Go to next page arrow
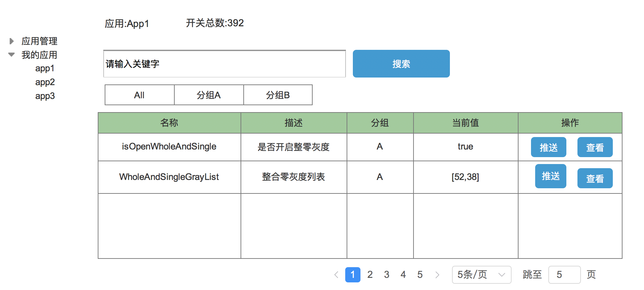The image size is (644, 290). (437, 275)
